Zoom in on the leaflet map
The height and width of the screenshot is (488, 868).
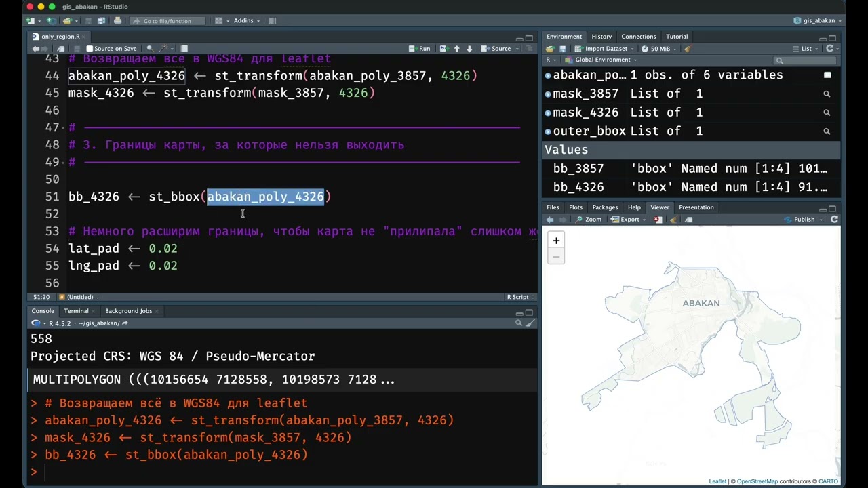click(x=556, y=241)
